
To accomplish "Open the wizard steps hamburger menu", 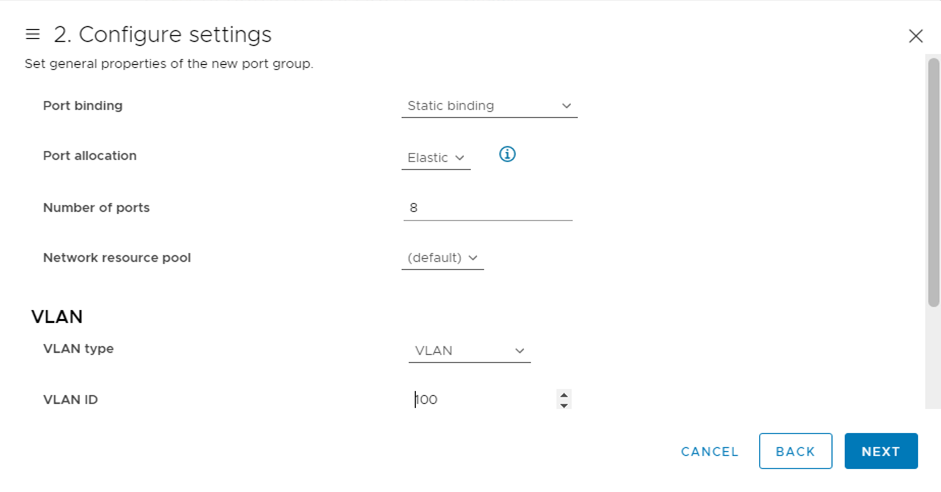I will point(32,35).
